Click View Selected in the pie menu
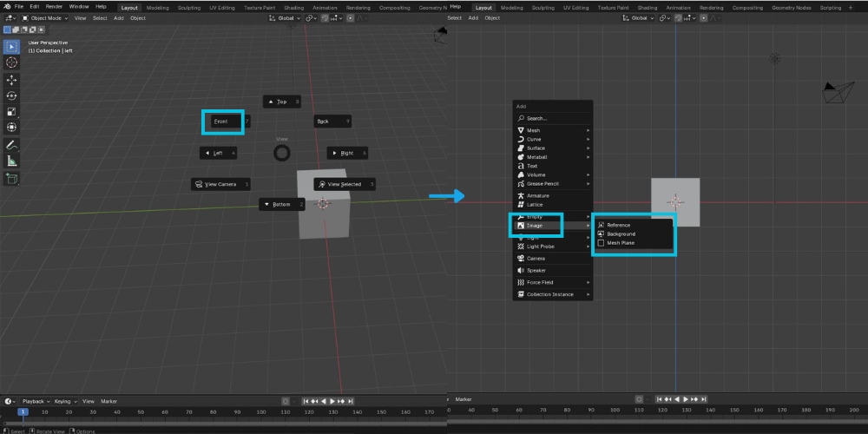Screen dimensions: 868x434 coord(344,184)
